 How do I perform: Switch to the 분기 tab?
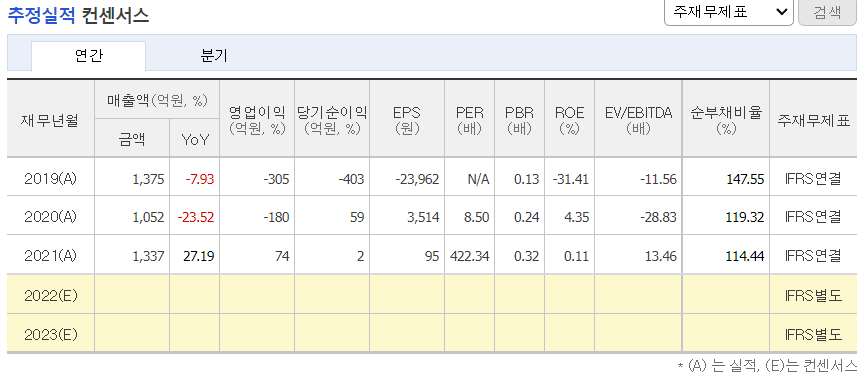(x=214, y=56)
